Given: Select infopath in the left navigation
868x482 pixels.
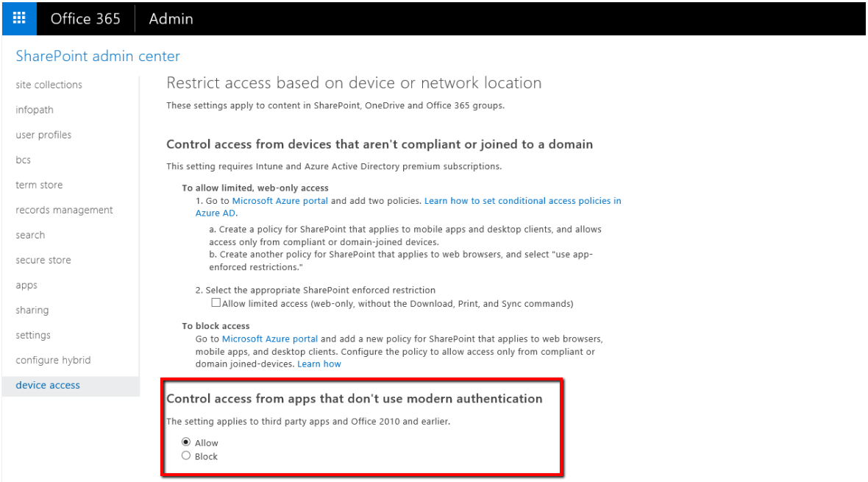Looking at the screenshot, I should [35, 110].
